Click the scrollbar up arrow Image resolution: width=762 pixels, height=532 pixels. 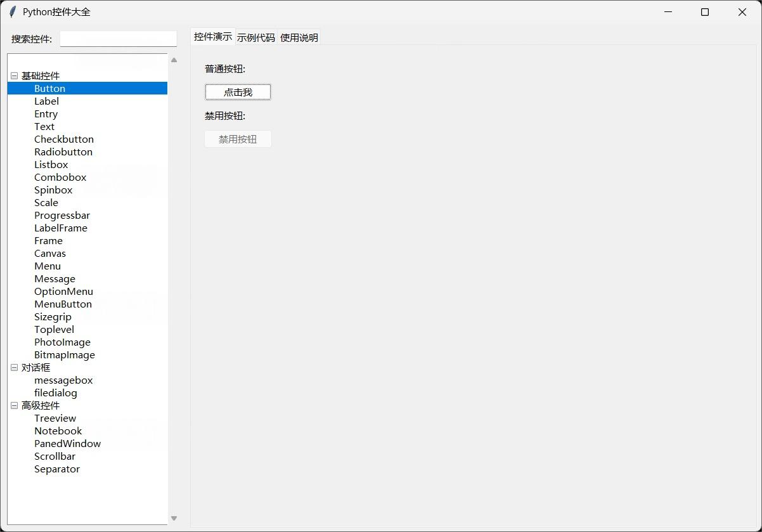pos(174,59)
